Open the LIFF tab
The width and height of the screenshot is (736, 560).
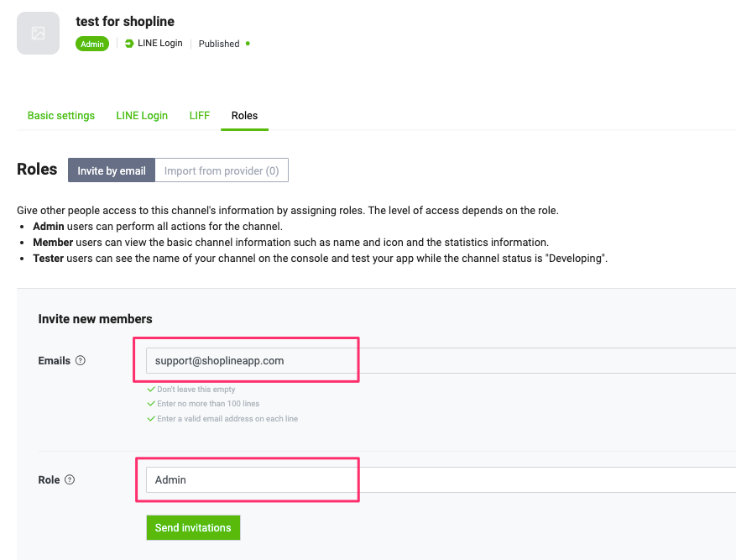tap(200, 116)
